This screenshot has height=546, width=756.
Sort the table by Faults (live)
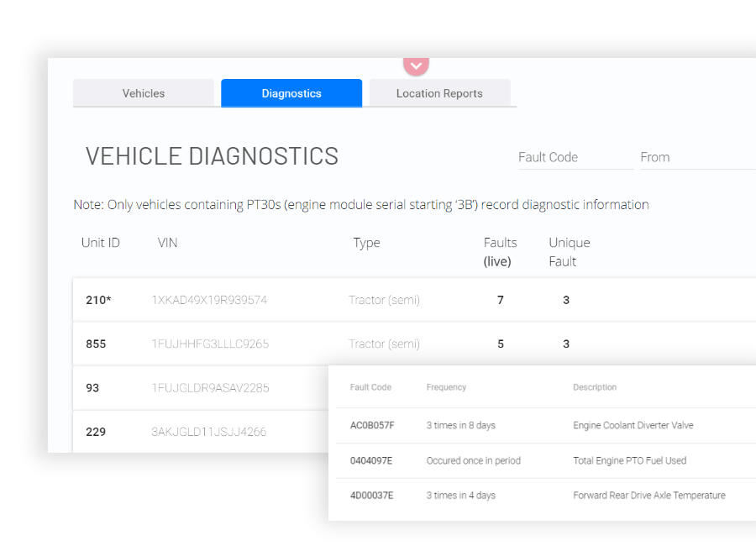[x=500, y=251]
